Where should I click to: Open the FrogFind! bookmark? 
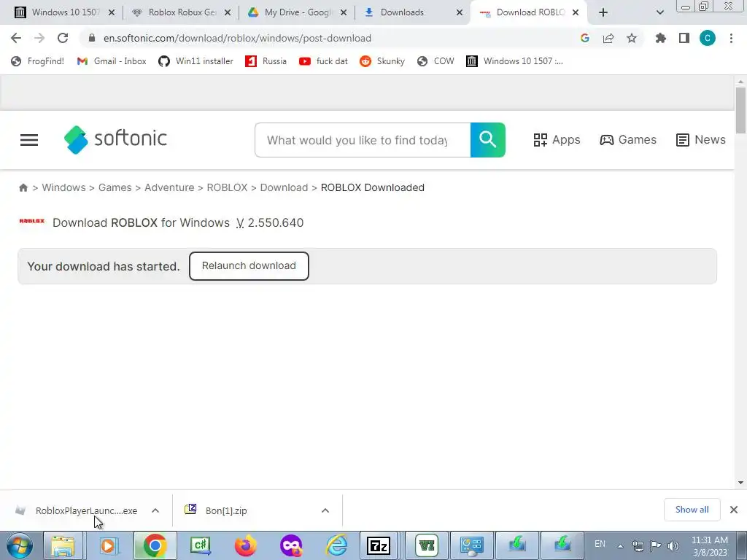pyautogui.click(x=37, y=61)
